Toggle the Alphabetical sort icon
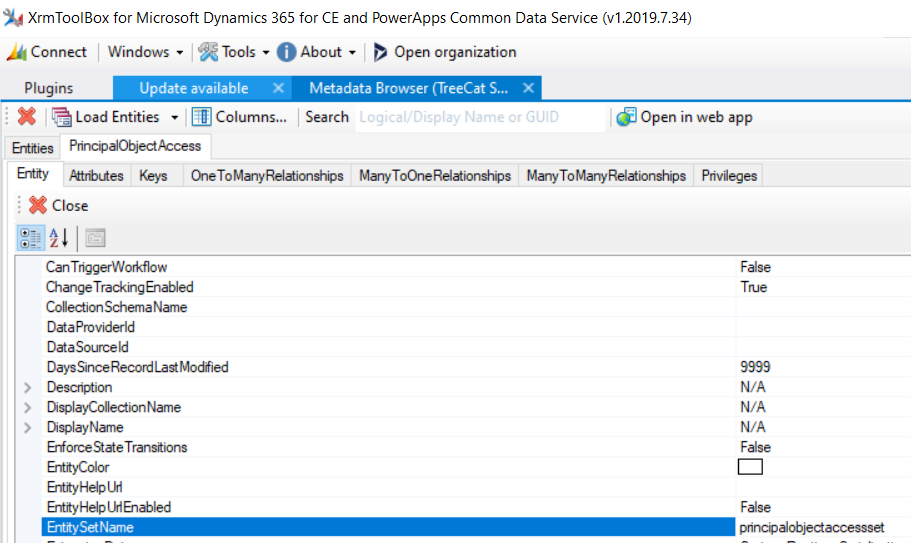The image size is (911, 543). (59, 238)
